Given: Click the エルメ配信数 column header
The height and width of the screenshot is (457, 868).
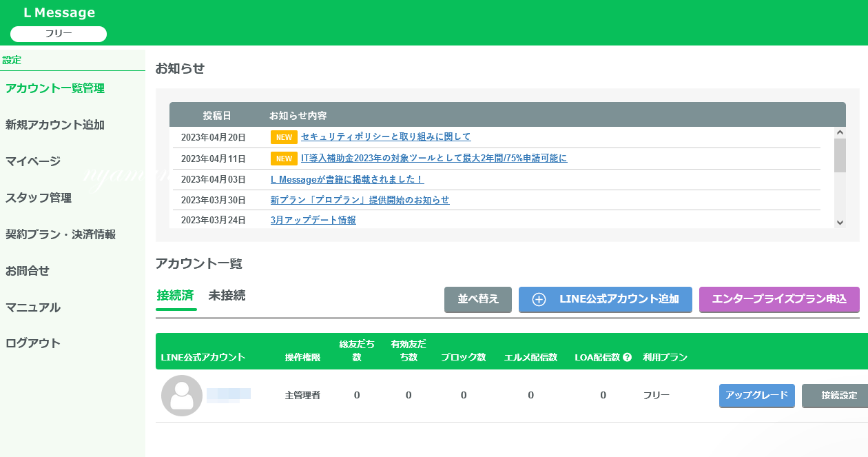Looking at the screenshot, I should [530, 358].
